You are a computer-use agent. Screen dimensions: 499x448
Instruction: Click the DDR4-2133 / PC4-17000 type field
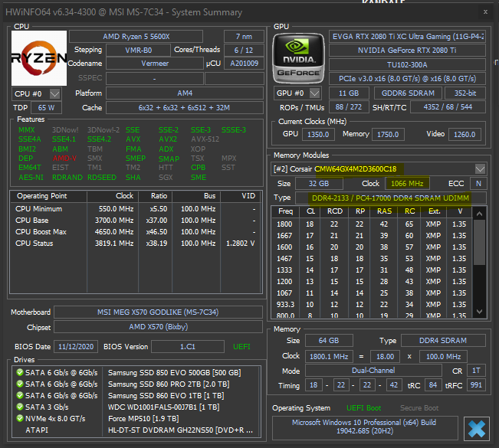(390, 198)
